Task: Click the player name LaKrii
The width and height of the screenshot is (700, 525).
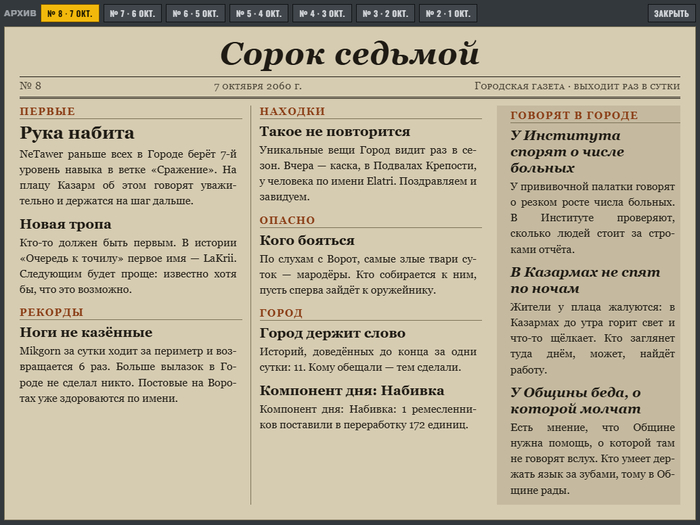Action: click(x=219, y=258)
